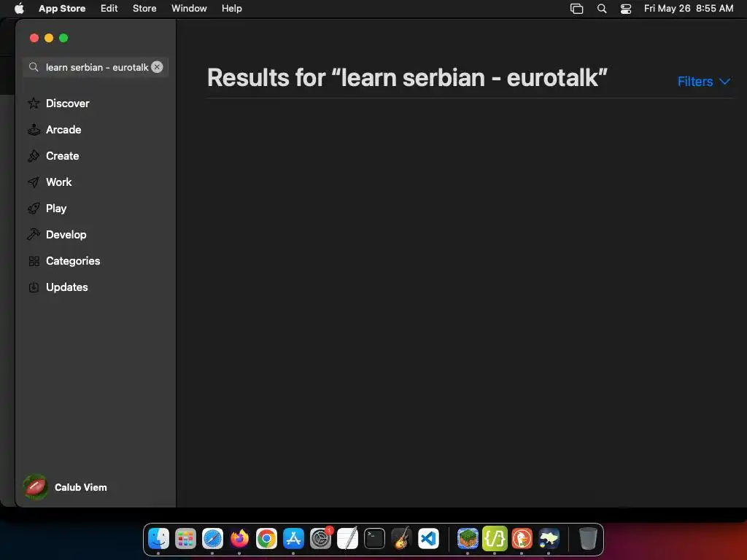747x560 pixels.
Task: Click the date and time in the menu bar
Action: [x=689, y=8]
